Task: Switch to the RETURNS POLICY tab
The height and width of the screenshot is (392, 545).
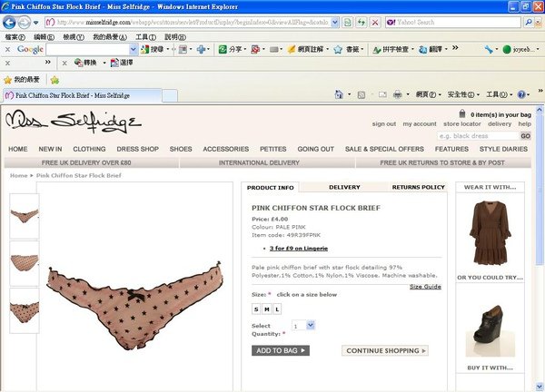Action: [x=418, y=187]
